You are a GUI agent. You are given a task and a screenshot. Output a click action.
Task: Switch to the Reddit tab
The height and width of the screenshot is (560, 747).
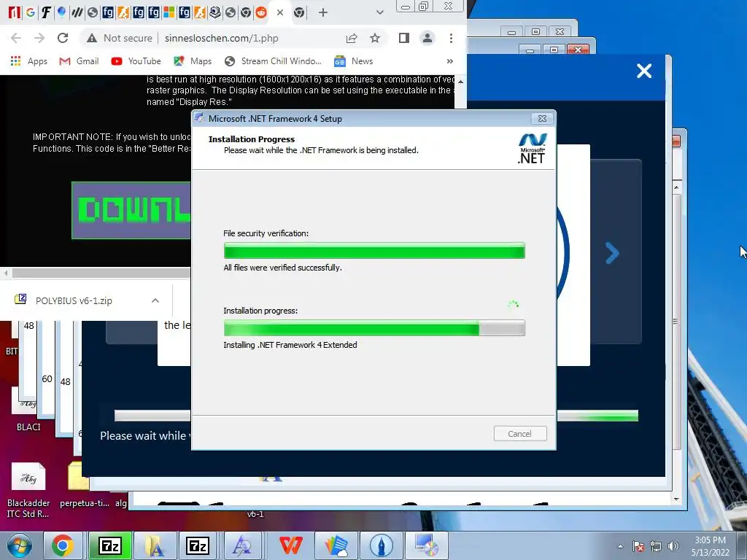[261, 13]
